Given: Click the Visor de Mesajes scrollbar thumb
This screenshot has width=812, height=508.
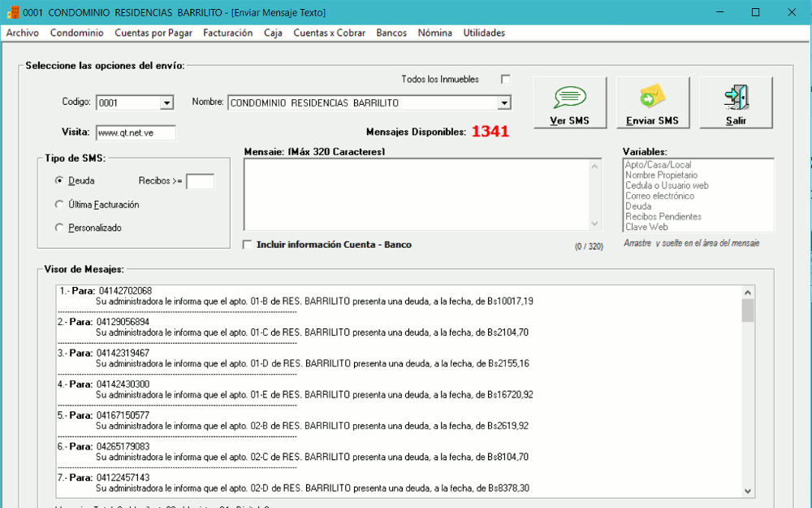Looking at the screenshot, I should pyautogui.click(x=748, y=310).
